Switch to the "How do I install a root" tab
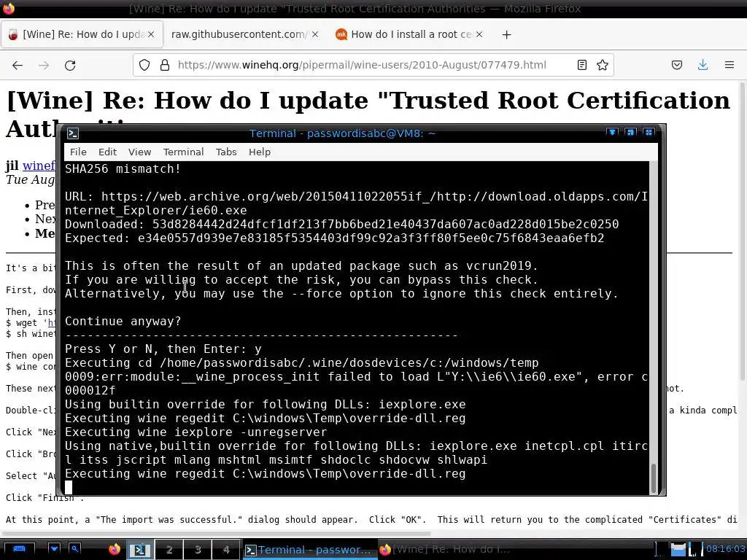 click(409, 34)
